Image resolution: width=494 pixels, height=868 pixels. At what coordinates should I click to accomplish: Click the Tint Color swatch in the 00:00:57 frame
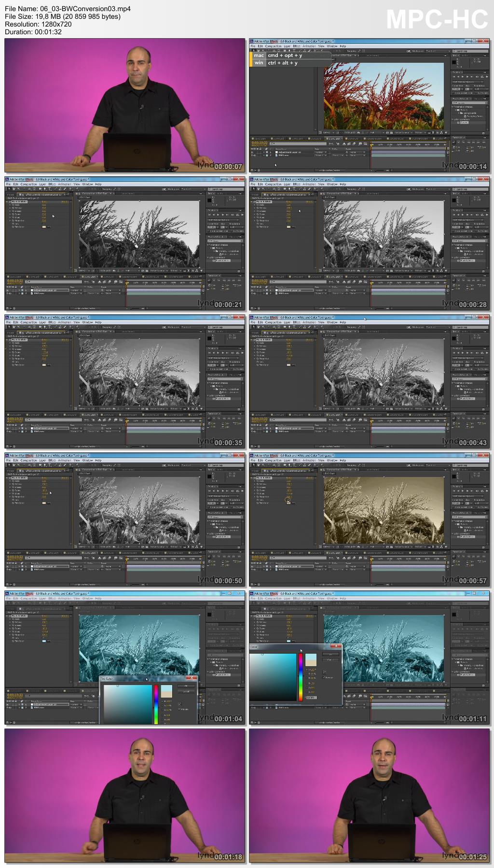[288, 503]
